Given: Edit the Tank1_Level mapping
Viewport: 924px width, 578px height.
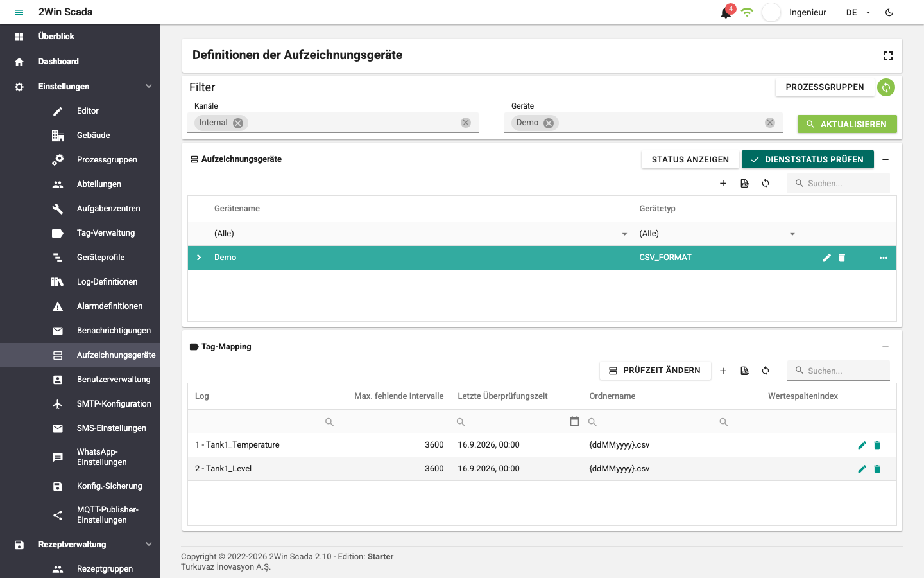Looking at the screenshot, I should pyautogui.click(x=862, y=469).
